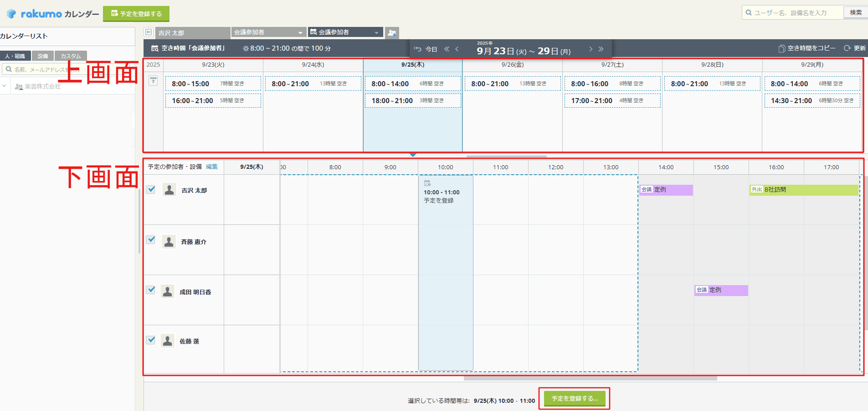Switch to the カスタム tab

71,56
